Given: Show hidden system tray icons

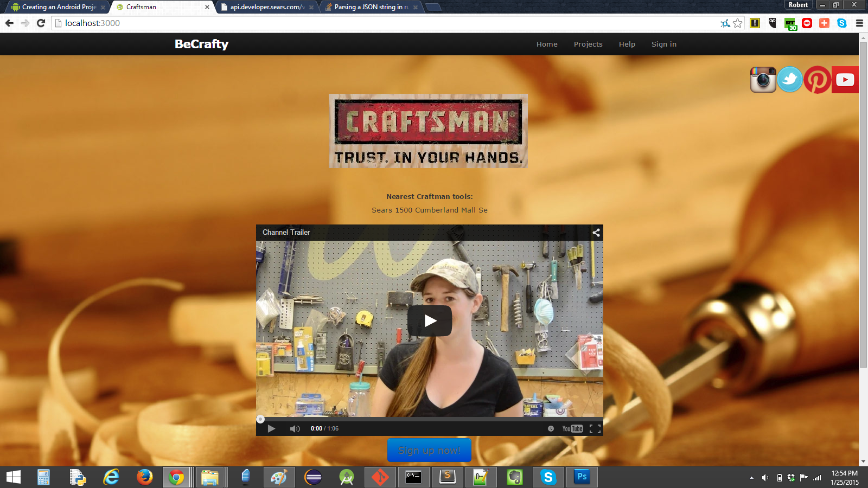Looking at the screenshot, I should click(x=751, y=478).
